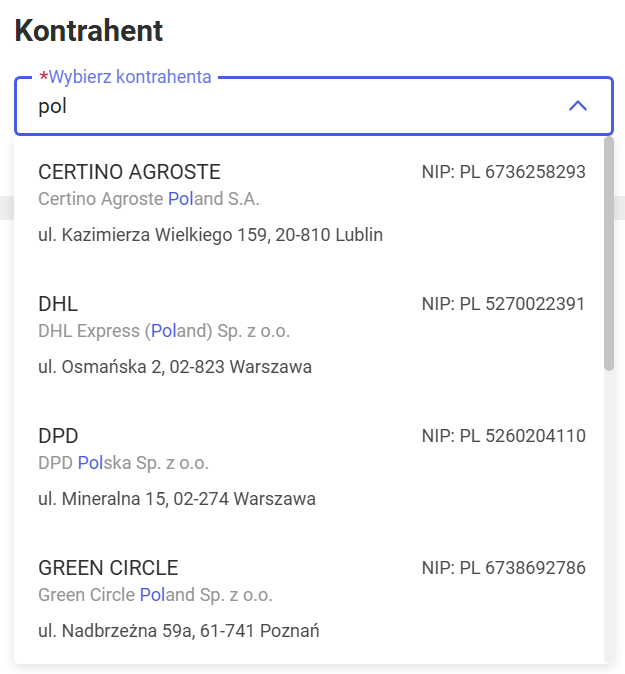Viewport: 625px width, 674px height.
Task: Click 'DPD Polska Sp. z o.o.' subtitle
Action: point(123,463)
